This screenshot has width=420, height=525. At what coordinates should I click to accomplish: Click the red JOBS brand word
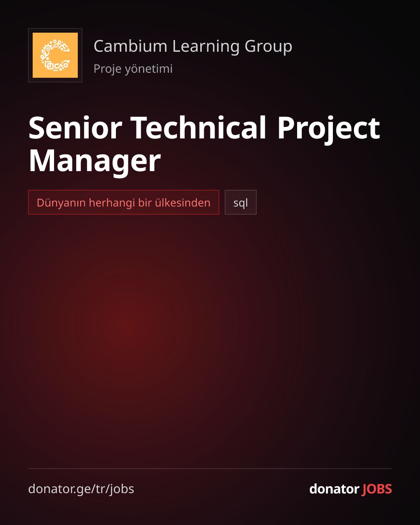point(377,489)
